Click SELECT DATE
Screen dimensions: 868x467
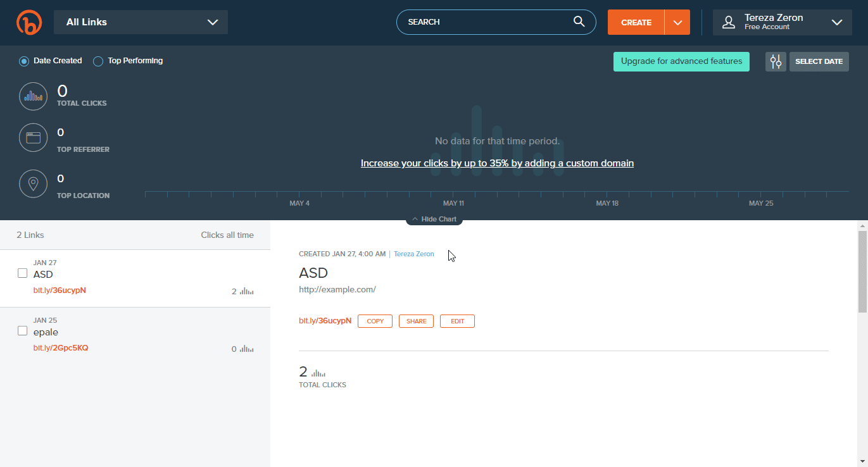click(x=819, y=61)
